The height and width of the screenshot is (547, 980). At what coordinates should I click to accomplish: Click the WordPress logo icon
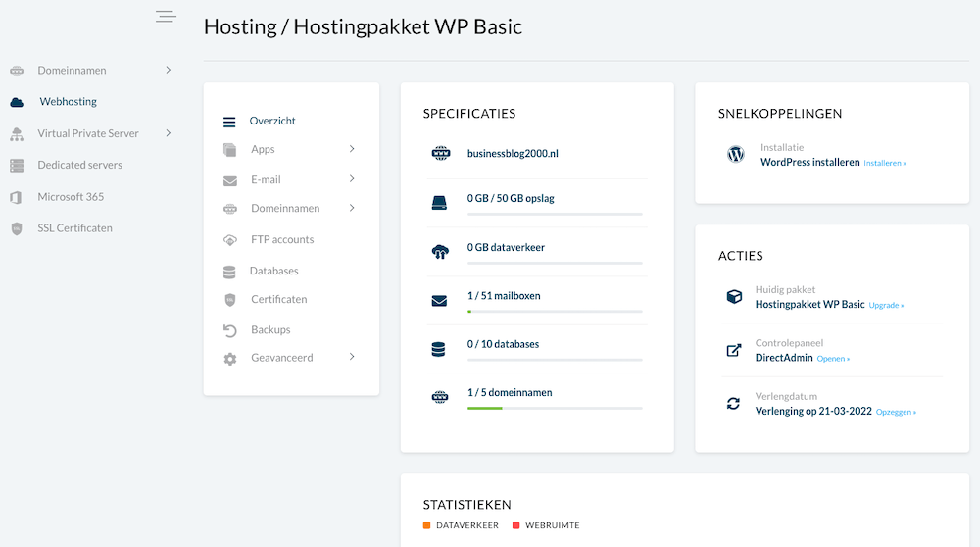click(x=736, y=154)
